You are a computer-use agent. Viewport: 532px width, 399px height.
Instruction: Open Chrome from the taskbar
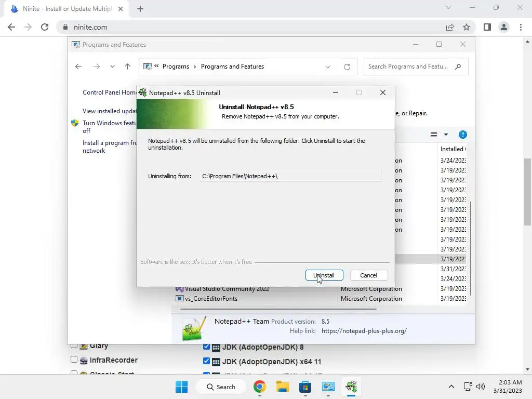pos(260,387)
